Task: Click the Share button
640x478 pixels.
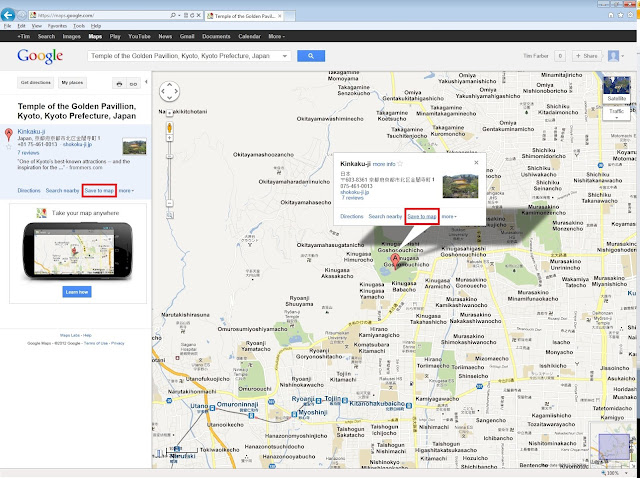Action: tap(587, 56)
